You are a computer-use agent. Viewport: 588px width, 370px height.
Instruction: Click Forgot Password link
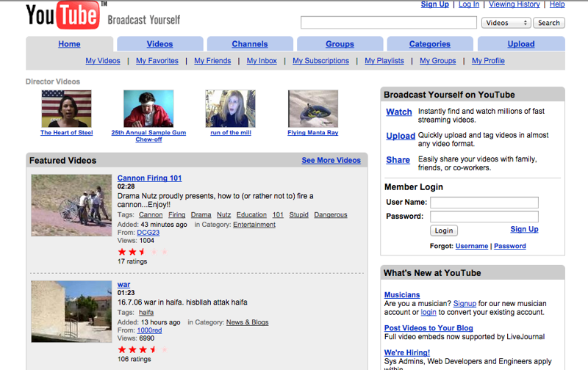(x=509, y=246)
